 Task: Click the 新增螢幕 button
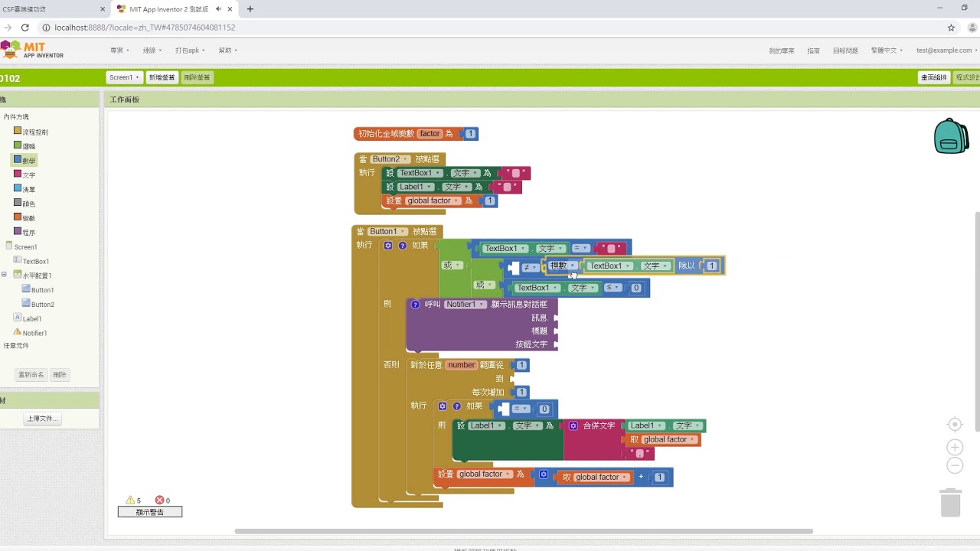coord(162,77)
